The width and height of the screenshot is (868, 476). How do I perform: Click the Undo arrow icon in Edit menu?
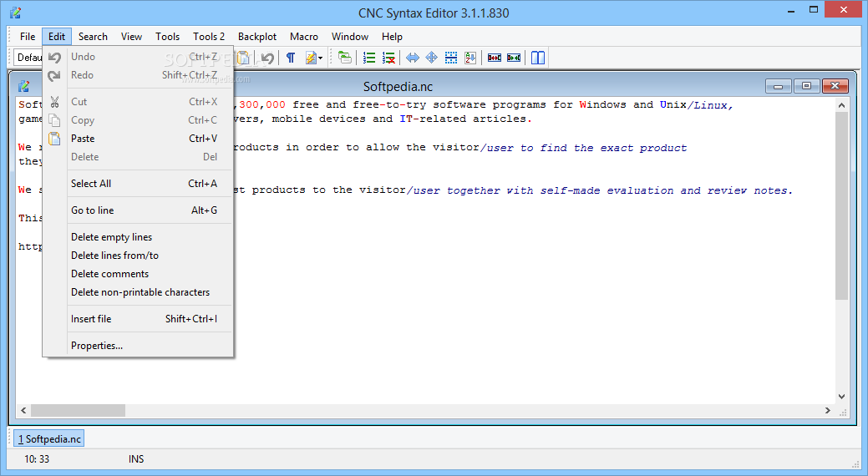(x=54, y=57)
